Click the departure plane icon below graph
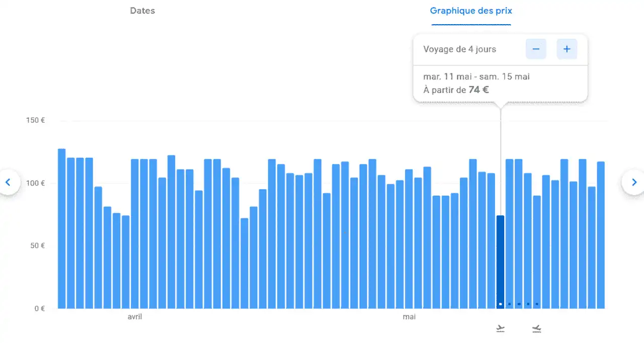This screenshot has height=343, width=644. [500, 329]
